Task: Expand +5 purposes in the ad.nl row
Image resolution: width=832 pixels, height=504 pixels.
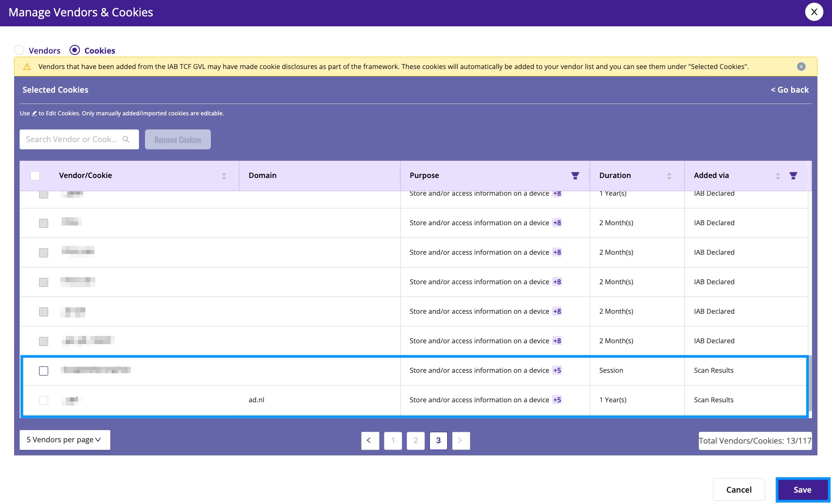Action: (x=557, y=400)
